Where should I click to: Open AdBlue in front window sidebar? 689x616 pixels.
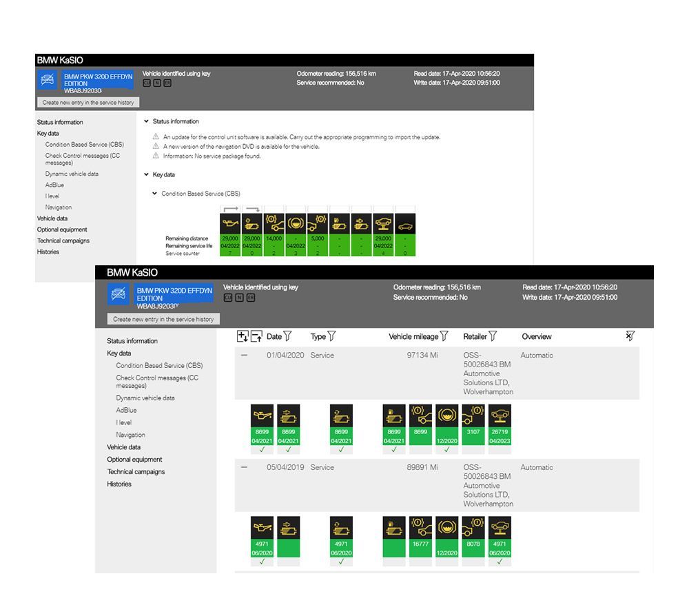click(126, 411)
